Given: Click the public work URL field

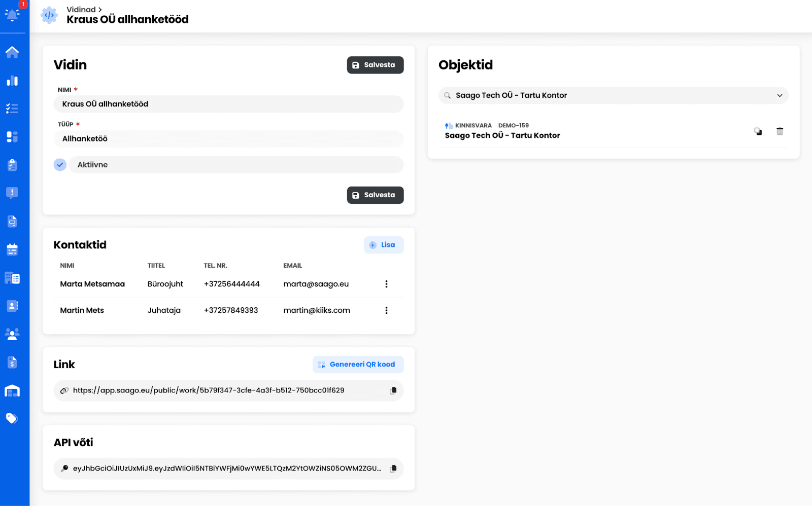Looking at the screenshot, I should click(x=228, y=391).
